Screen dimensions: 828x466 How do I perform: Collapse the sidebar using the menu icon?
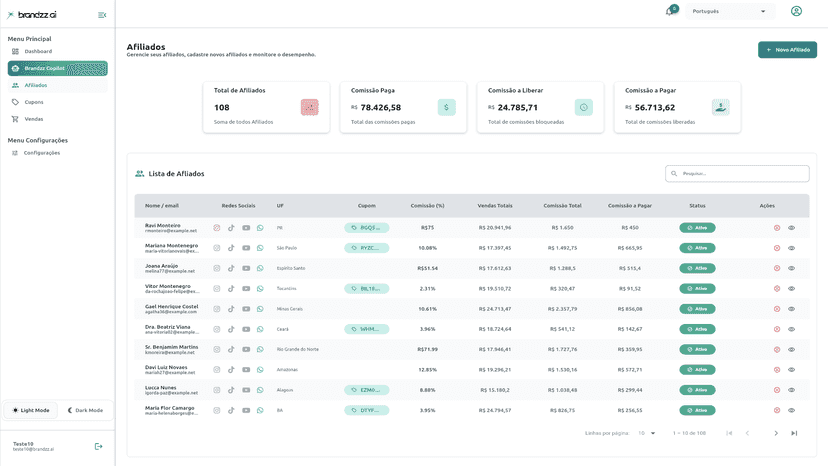102,15
